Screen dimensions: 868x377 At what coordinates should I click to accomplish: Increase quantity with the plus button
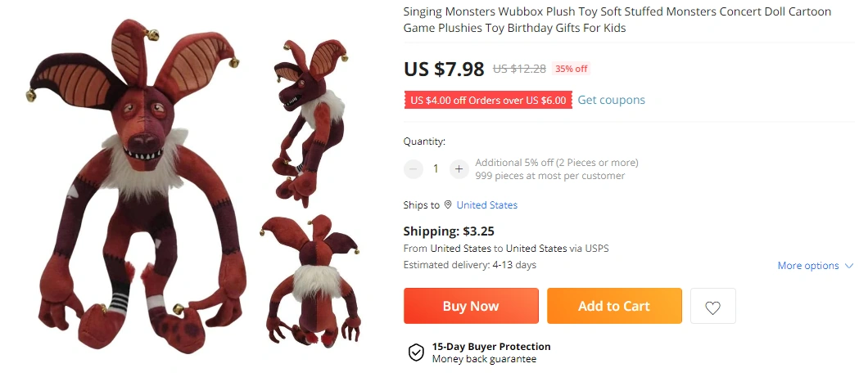pos(459,169)
